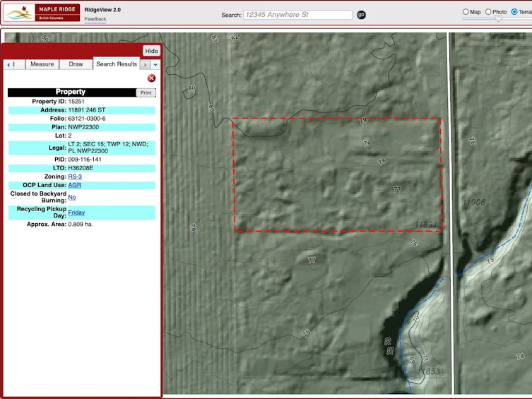Open the tab list dropdown arrow

155,64
